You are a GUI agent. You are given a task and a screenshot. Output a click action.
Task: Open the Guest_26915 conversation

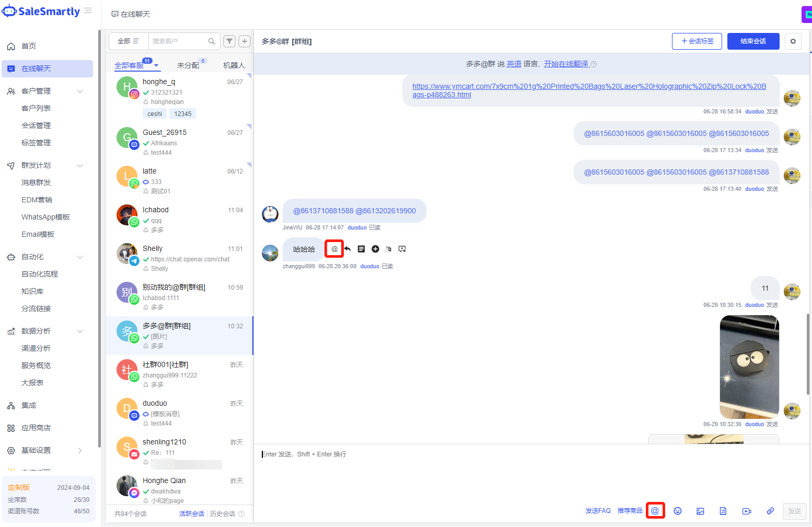pos(180,143)
